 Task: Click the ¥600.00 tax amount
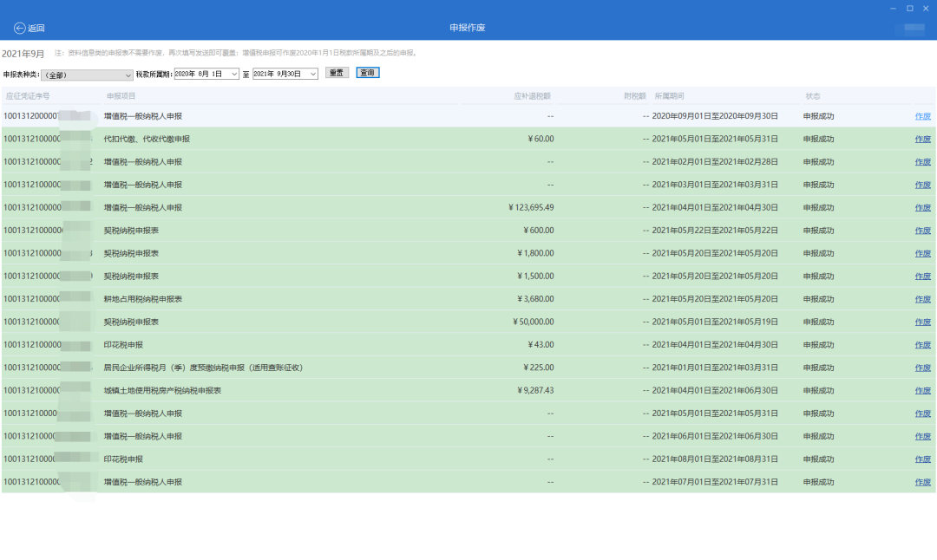click(x=539, y=231)
